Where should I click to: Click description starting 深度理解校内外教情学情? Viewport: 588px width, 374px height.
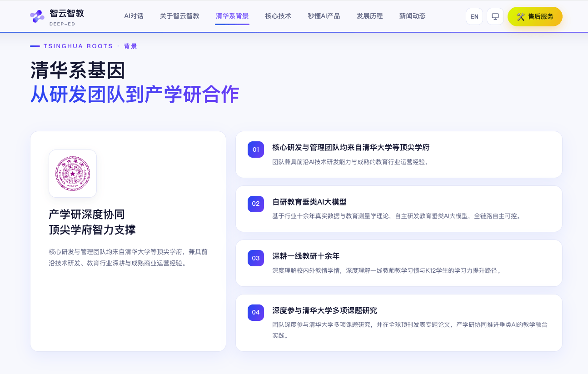click(387, 270)
